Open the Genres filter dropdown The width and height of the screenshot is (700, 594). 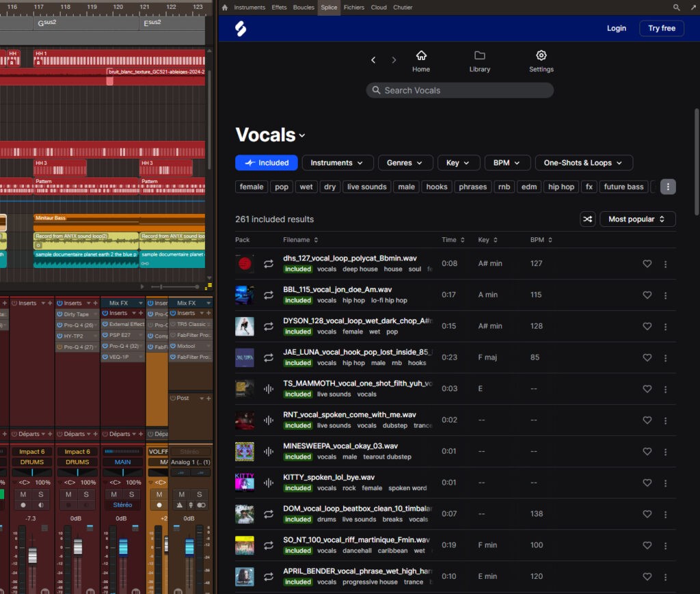[405, 163]
